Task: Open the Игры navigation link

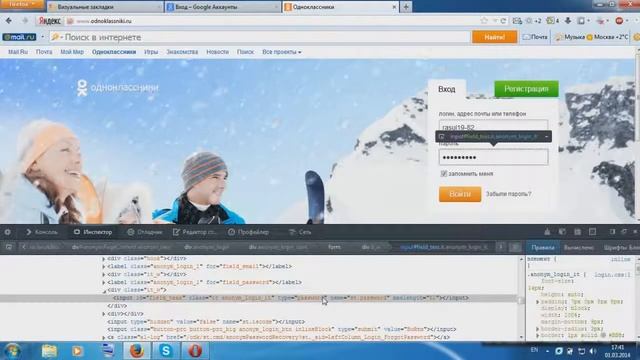Action: [x=151, y=52]
